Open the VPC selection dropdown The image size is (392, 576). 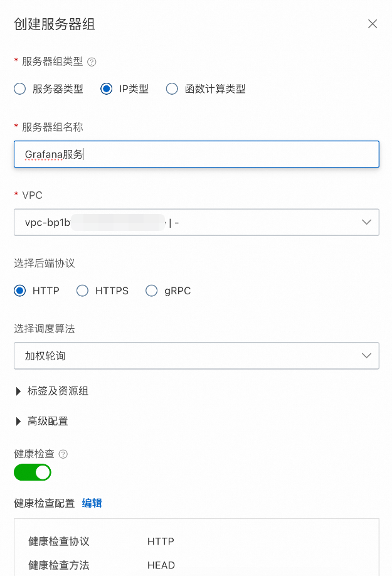point(196,222)
